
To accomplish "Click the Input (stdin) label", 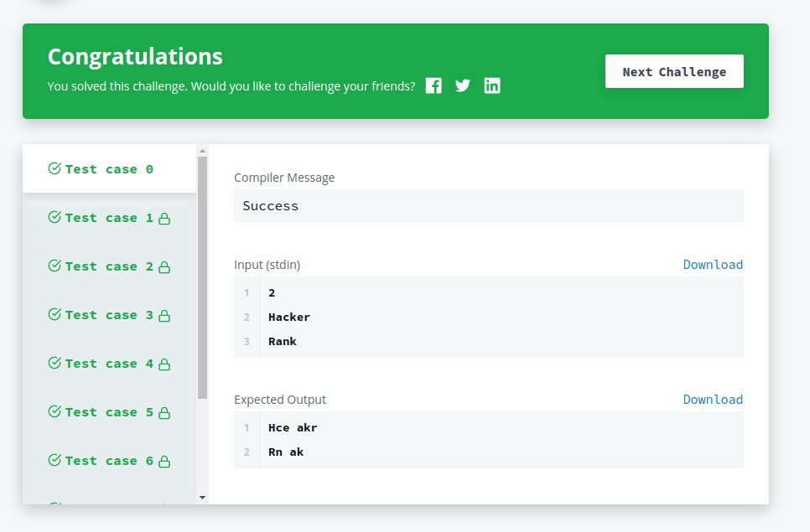I will [x=267, y=265].
